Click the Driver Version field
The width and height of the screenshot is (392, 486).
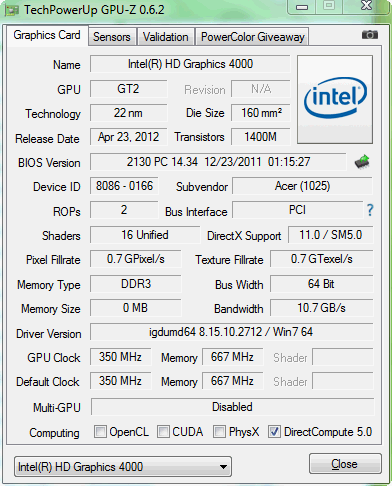coord(231,332)
